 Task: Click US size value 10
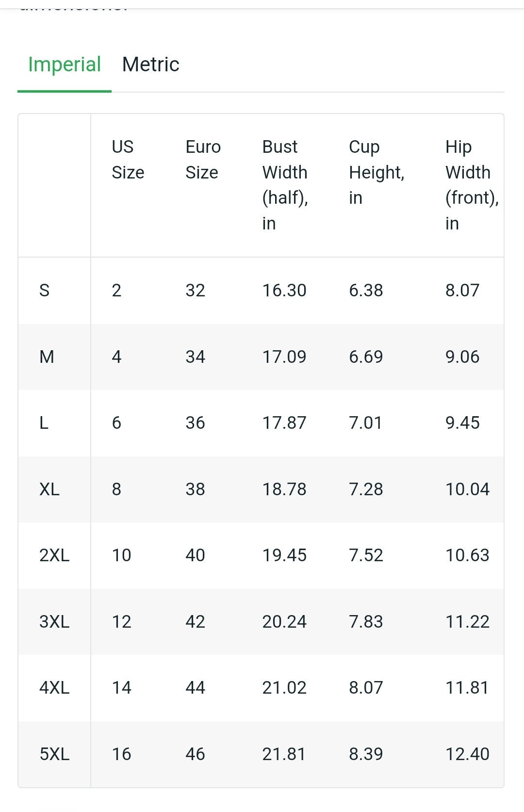click(121, 555)
